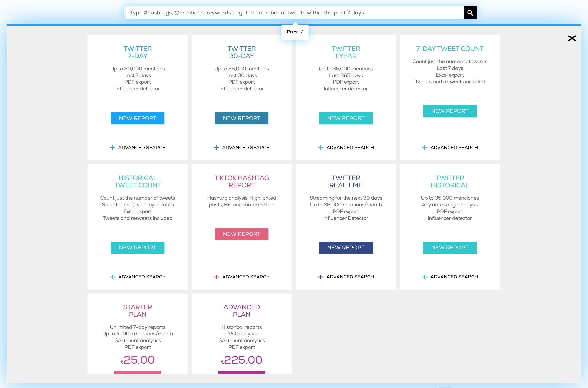Create a new Twitter Real Time report

click(x=346, y=248)
